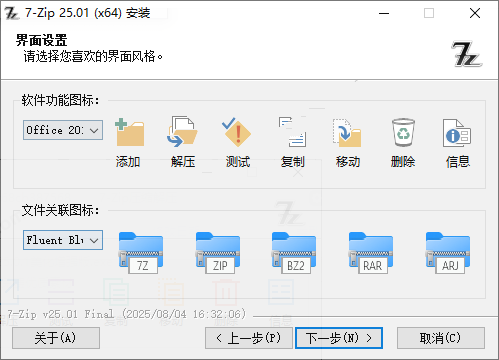Go back with 上一步(P) button
This screenshot has height=360, width=499.
click(249, 338)
